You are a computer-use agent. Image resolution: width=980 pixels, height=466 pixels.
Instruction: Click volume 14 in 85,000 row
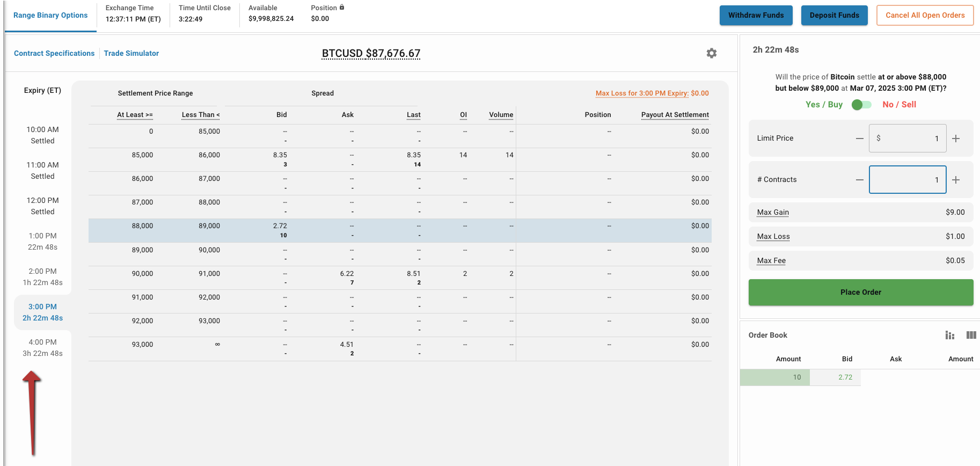(509, 155)
